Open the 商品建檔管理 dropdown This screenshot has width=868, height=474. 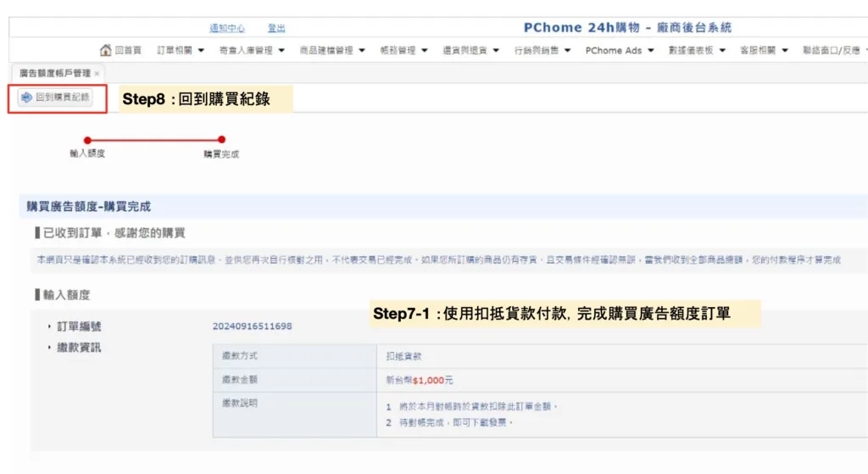[x=331, y=50]
